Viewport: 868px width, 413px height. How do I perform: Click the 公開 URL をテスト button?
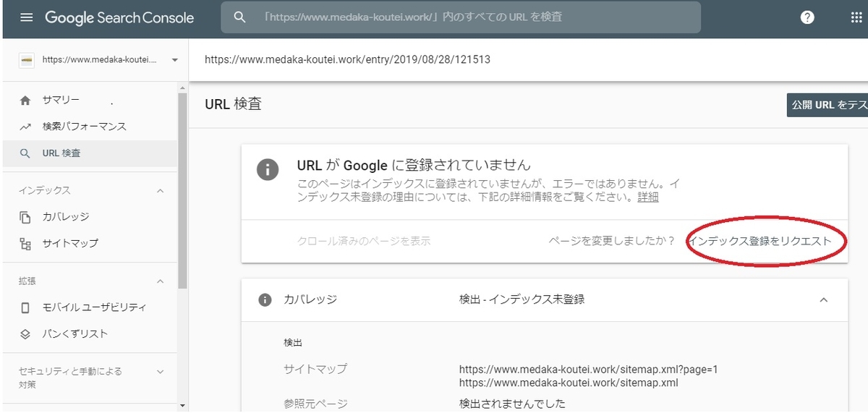coord(827,105)
